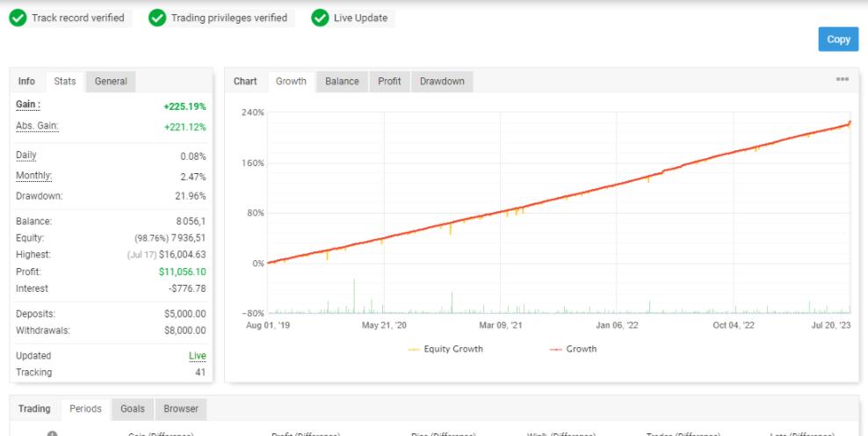Click the Trading privileges verified checkmark icon
The height and width of the screenshot is (436, 868).
(157, 18)
